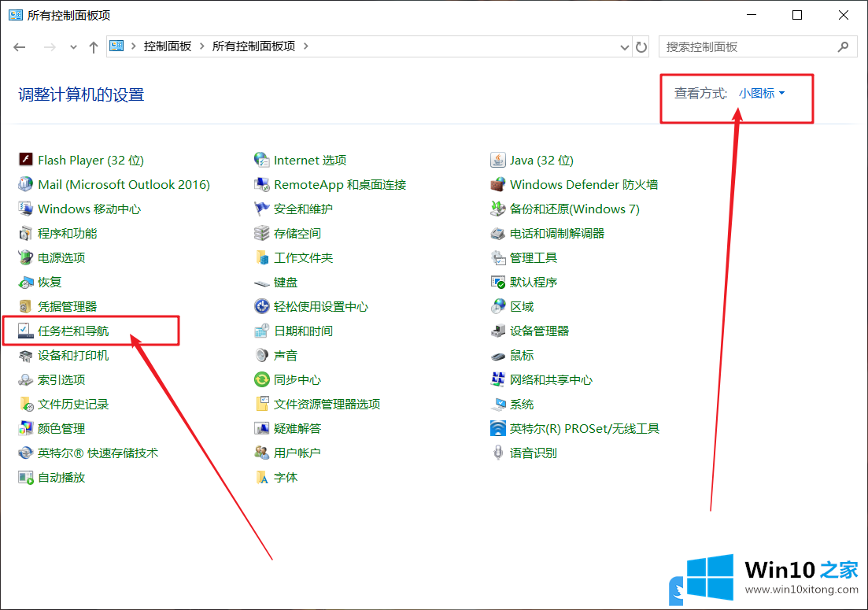This screenshot has height=610, width=868.
Task: Open the 默认程序 link
Action: tap(533, 283)
